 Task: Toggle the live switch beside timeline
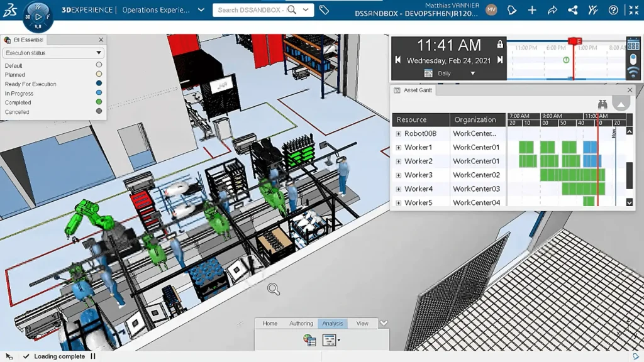[x=633, y=59]
